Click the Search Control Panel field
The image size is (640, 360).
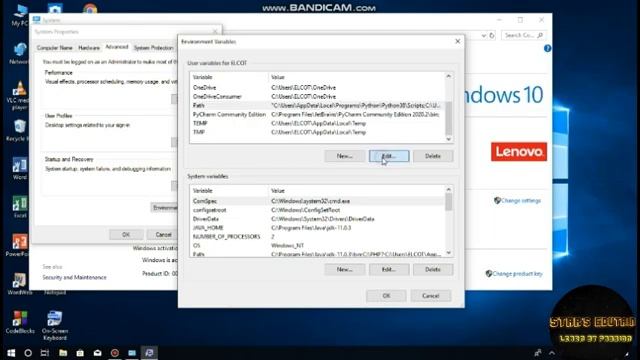click(x=524, y=36)
